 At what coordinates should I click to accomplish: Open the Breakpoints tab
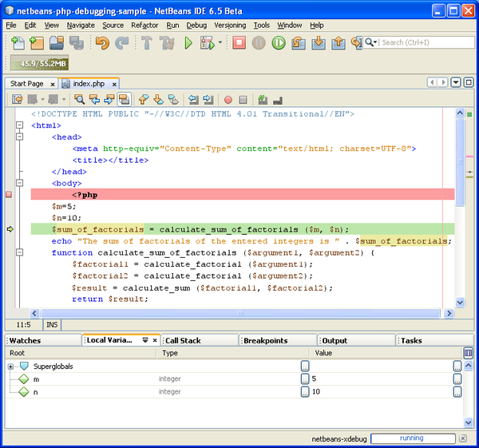click(x=265, y=340)
